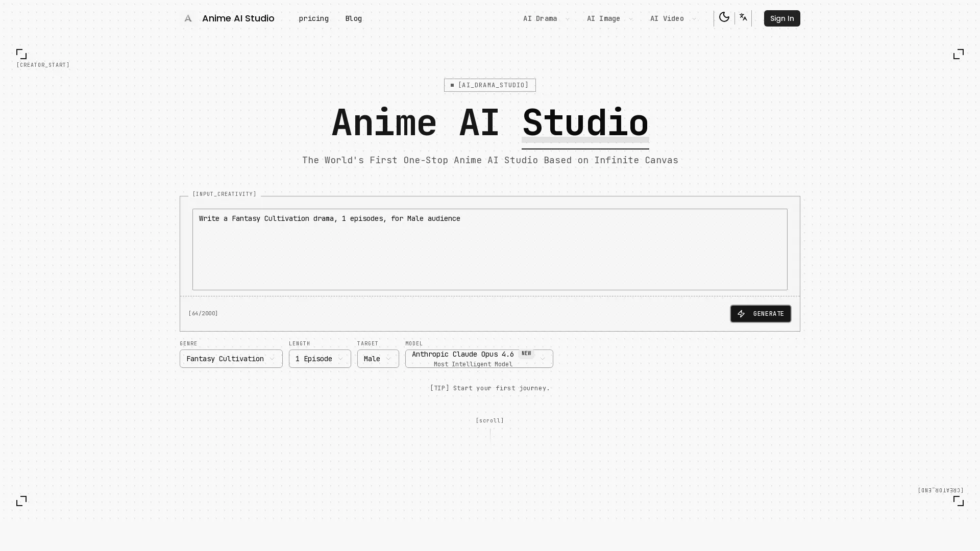The height and width of the screenshot is (551, 980).
Task: Expand the Length dropdown set to 1 Episode
Action: (320, 359)
